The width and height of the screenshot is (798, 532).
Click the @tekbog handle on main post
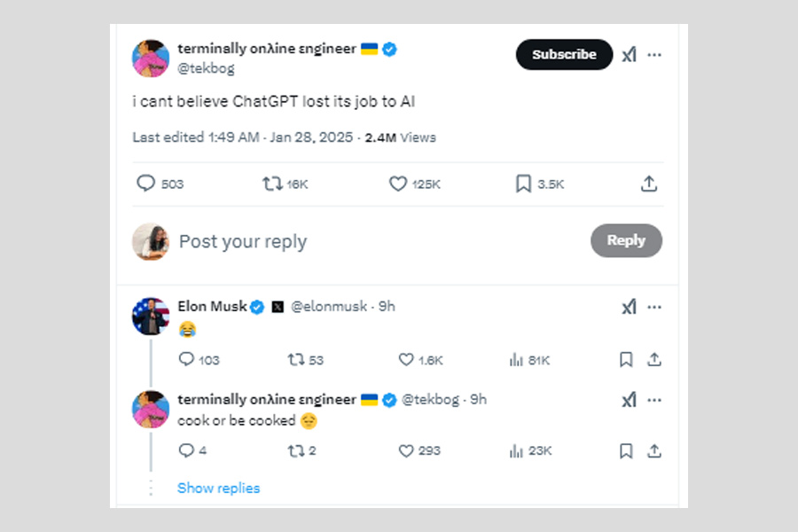[x=206, y=68]
